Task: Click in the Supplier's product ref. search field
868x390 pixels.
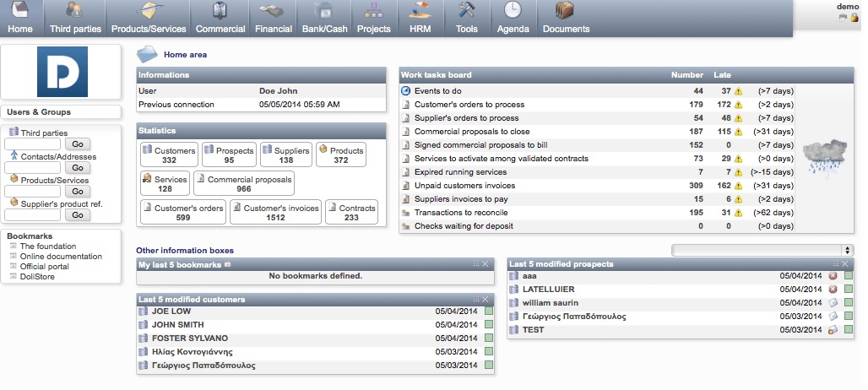Action: pyautogui.click(x=33, y=215)
